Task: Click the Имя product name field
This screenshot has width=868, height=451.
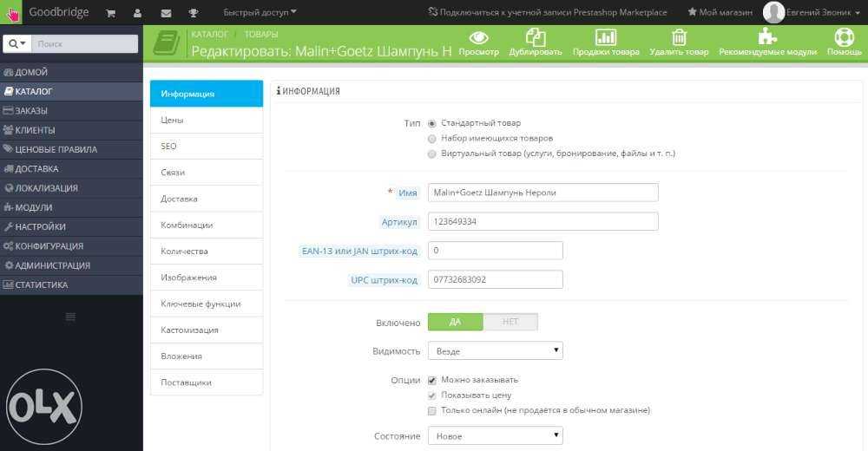Action: tap(543, 193)
